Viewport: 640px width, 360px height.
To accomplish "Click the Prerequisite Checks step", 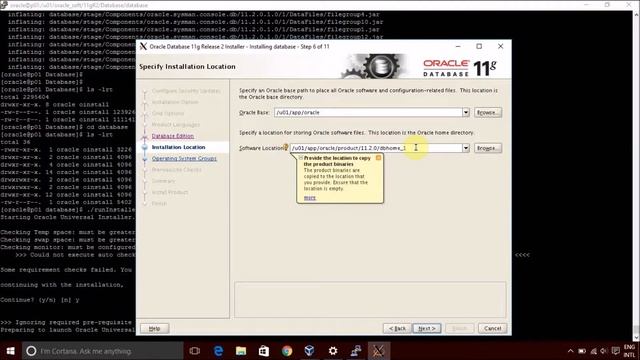I will click(x=176, y=169).
